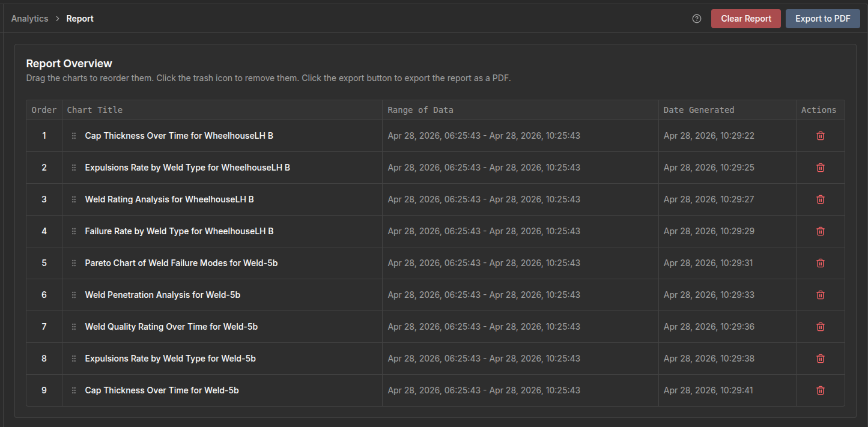Click title Pareto Chart of Weld Failure Modes
The image size is (868, 427).
tap(181, 263)
